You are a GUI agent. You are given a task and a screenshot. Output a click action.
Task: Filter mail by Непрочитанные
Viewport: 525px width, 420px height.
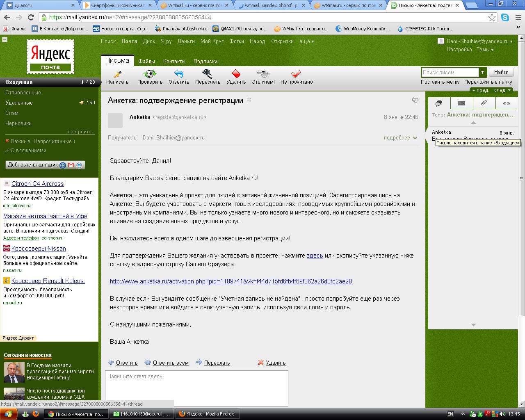click(x=54, y=141)
